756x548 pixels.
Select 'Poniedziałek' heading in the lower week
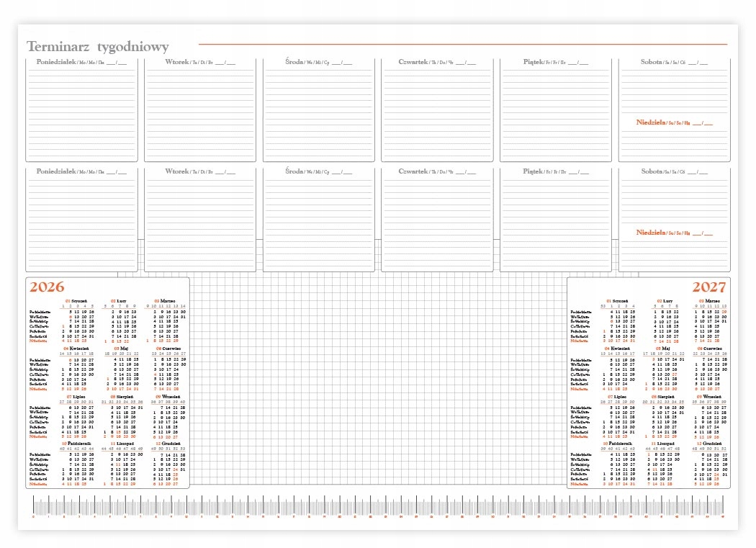click(x=56, y=171)
